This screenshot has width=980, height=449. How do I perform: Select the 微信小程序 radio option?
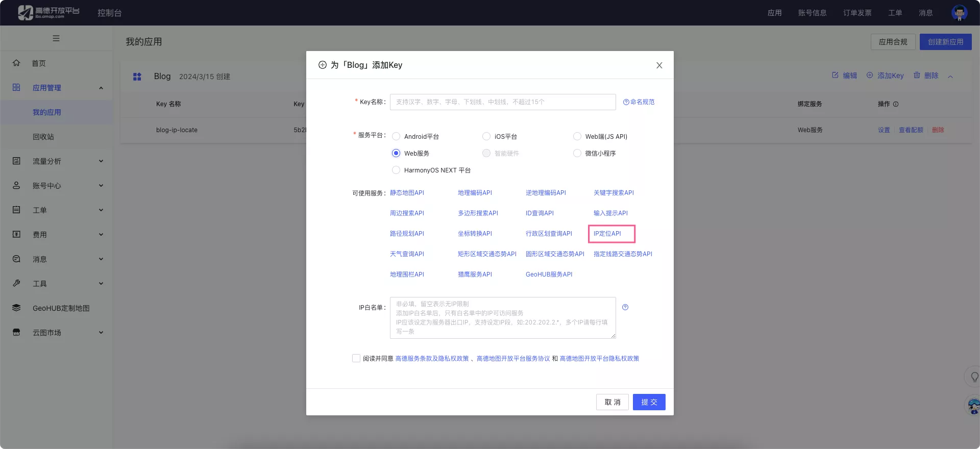[577, 153]
